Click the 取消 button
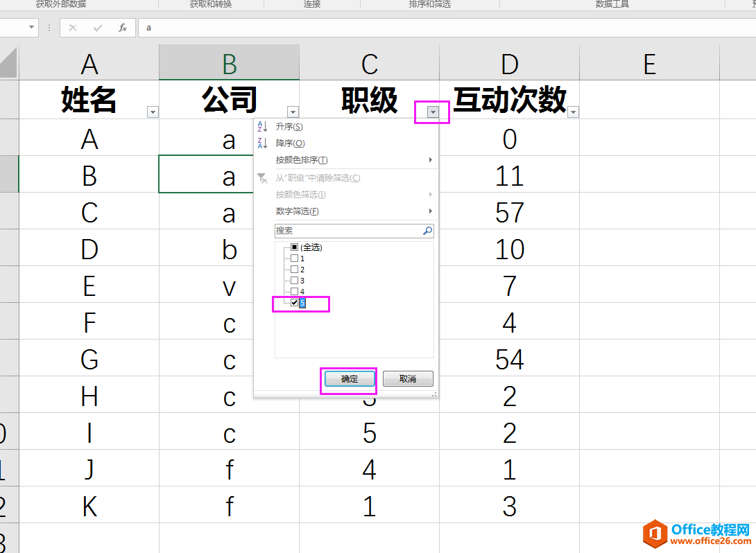This screenshot has width=756, height=553. point(408,379)
